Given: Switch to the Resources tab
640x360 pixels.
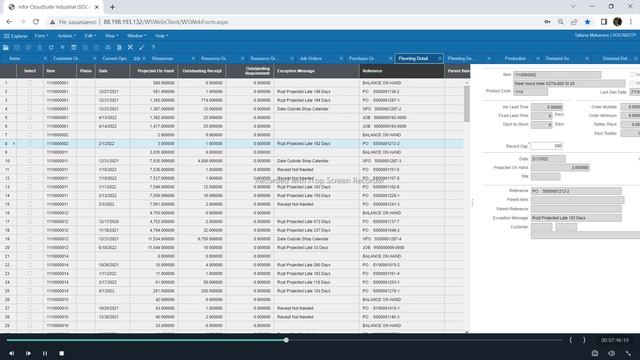Looking at the screenshot, I should [162, 58].
